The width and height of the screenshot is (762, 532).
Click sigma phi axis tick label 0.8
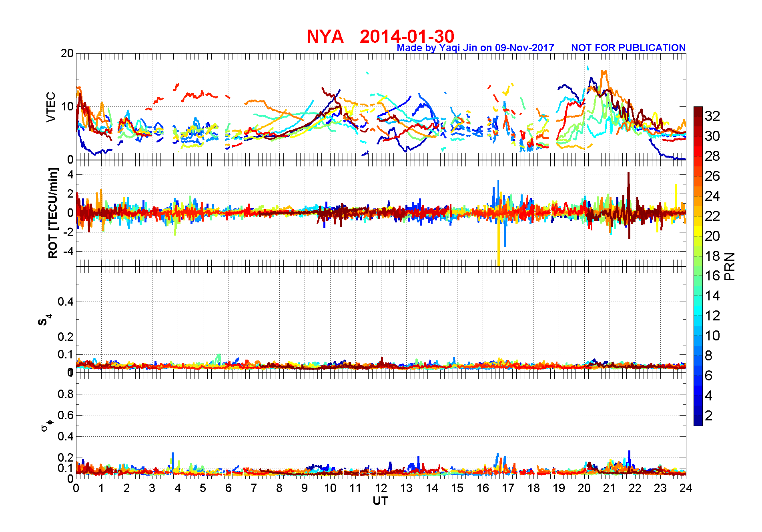point(66,394)
